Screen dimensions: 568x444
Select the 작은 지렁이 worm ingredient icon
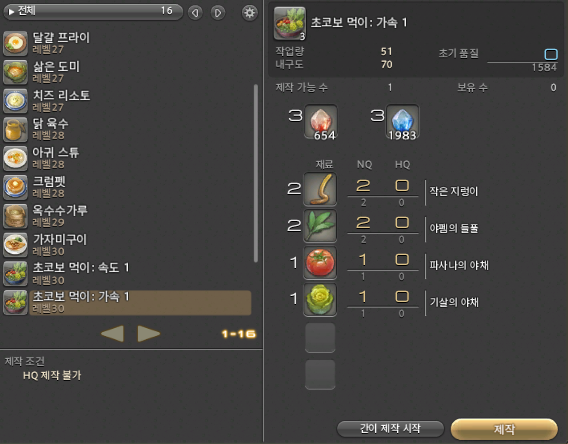320,189
